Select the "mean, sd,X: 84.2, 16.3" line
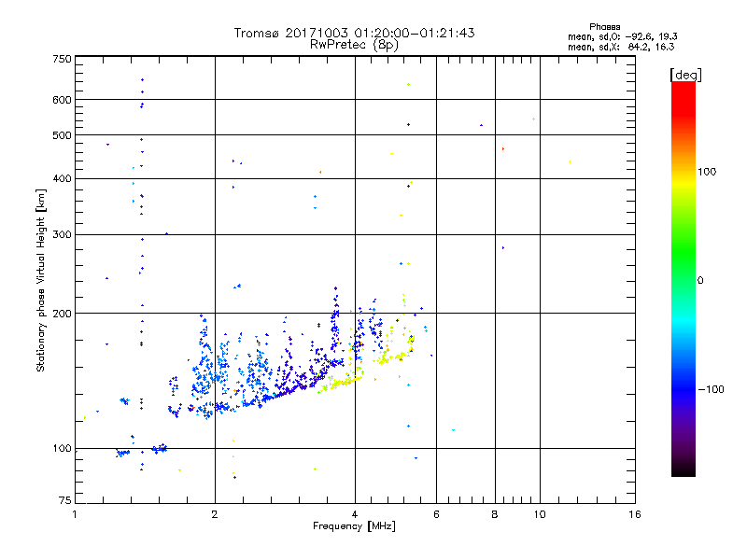The width and height of the screenshot is (747, 560). 621,47
